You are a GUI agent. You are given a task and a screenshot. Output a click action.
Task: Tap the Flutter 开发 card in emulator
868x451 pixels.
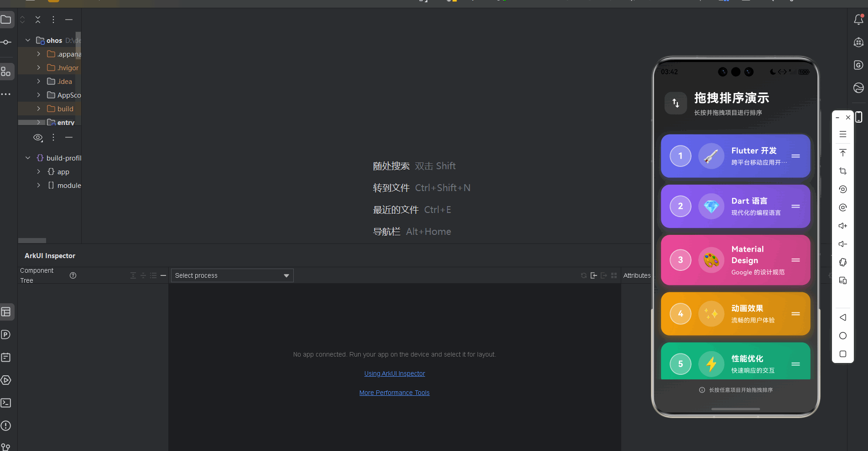(735, 156)
